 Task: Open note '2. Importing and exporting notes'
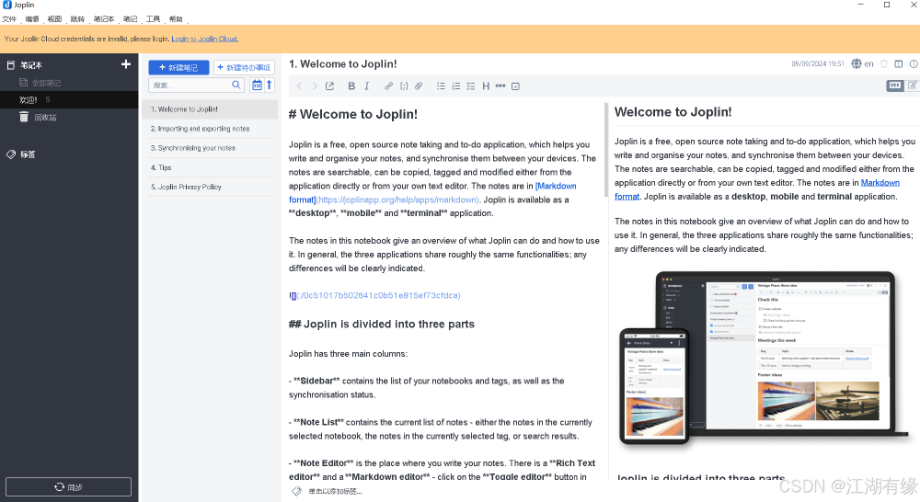coord(210,128)
